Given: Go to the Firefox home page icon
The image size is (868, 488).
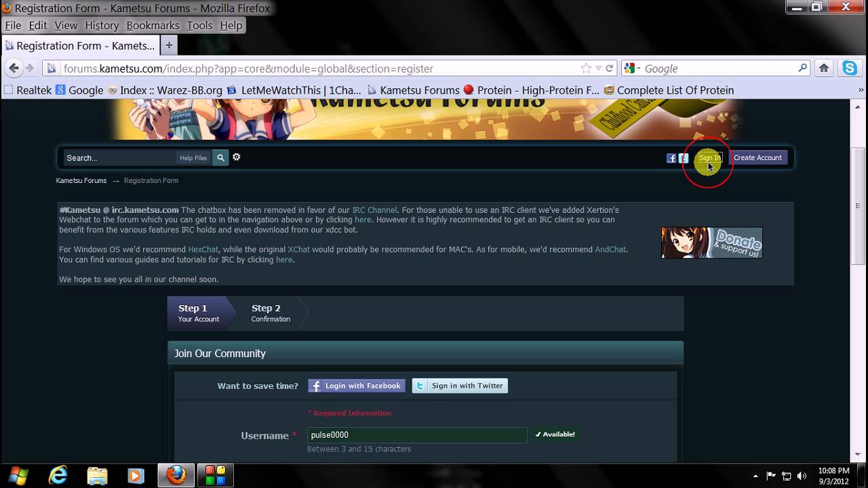Looking at the screenshot, I should click(824, 68).
